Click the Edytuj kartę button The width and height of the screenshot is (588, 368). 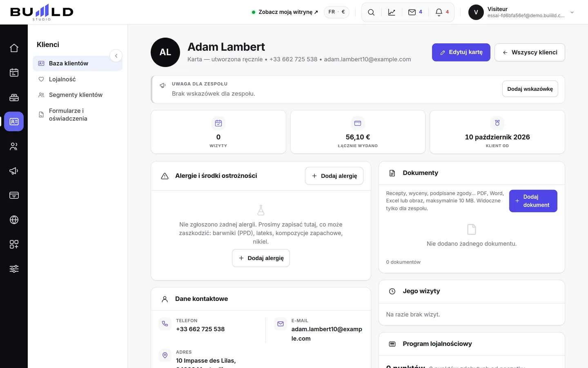(461, 52)
